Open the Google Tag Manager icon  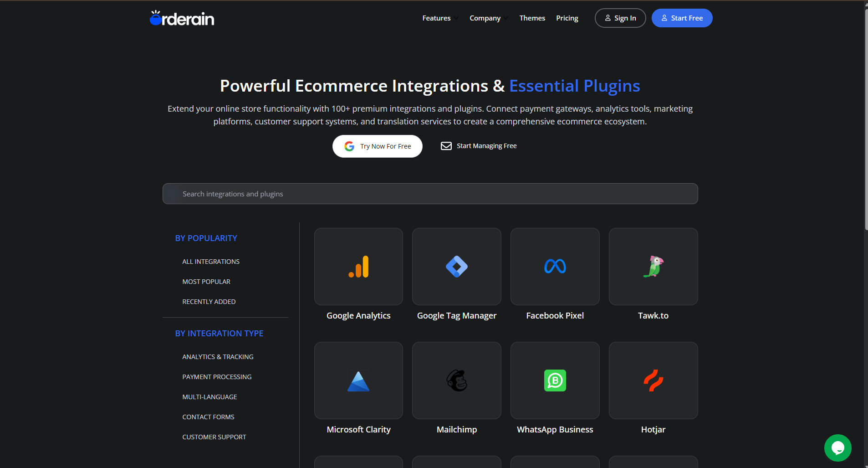457,267
